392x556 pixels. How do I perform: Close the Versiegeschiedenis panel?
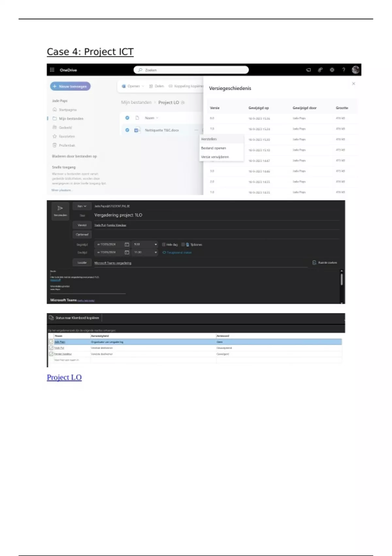tap(353, 84)
